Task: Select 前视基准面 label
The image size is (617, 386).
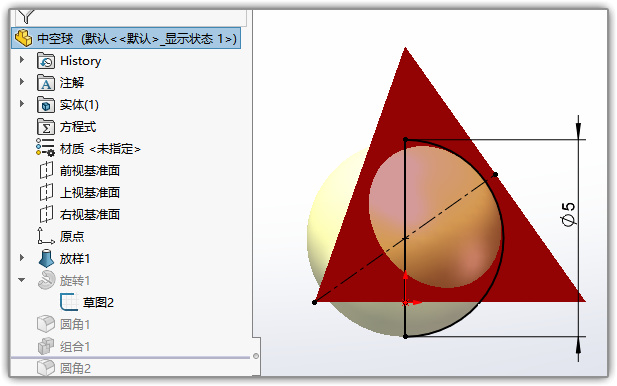Action: click(x=90, y=171)
